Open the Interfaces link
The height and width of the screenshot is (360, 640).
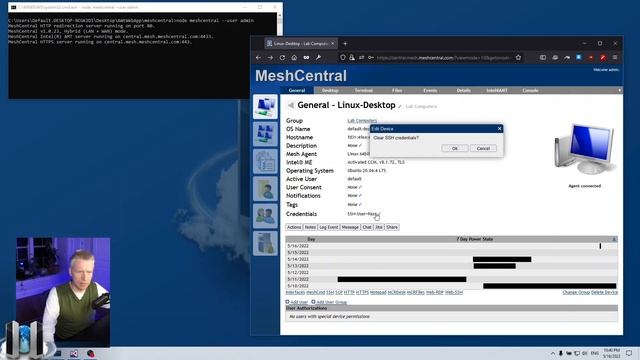[295, 292]
